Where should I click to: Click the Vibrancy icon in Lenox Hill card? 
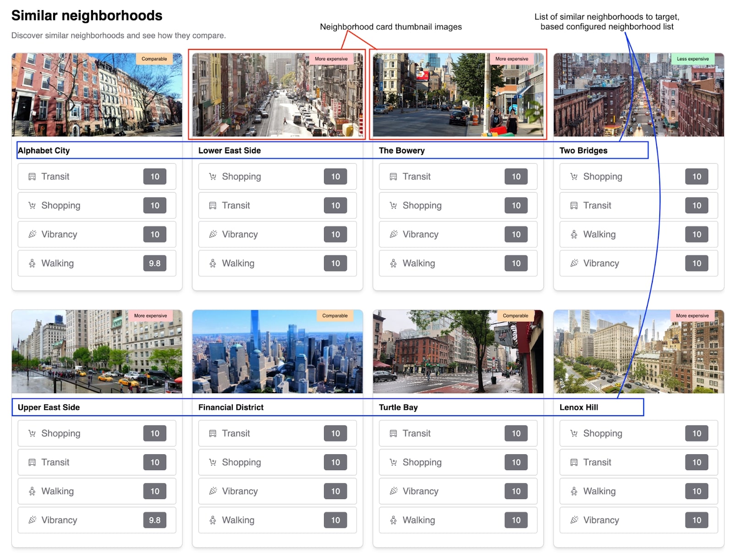pos(574,520)
